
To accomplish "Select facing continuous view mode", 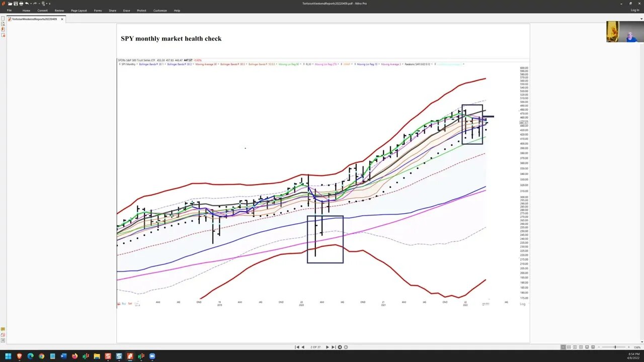I will pyautogui.click(x=581, y=347).
